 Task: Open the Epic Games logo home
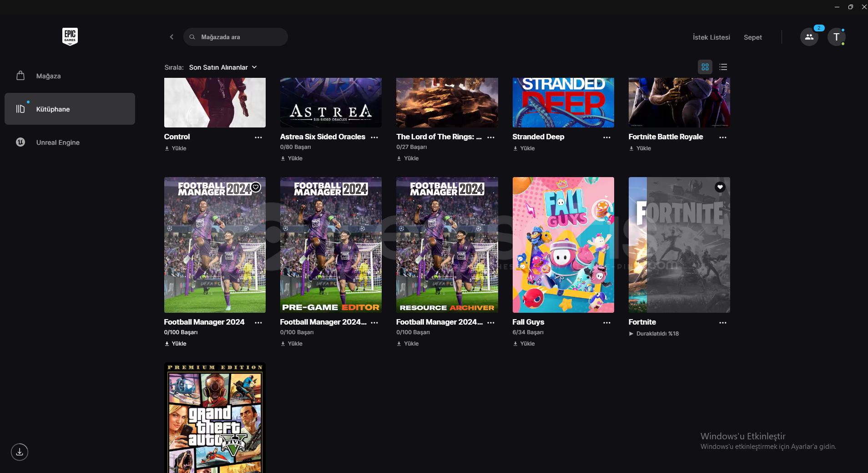(x=70, y=36)
